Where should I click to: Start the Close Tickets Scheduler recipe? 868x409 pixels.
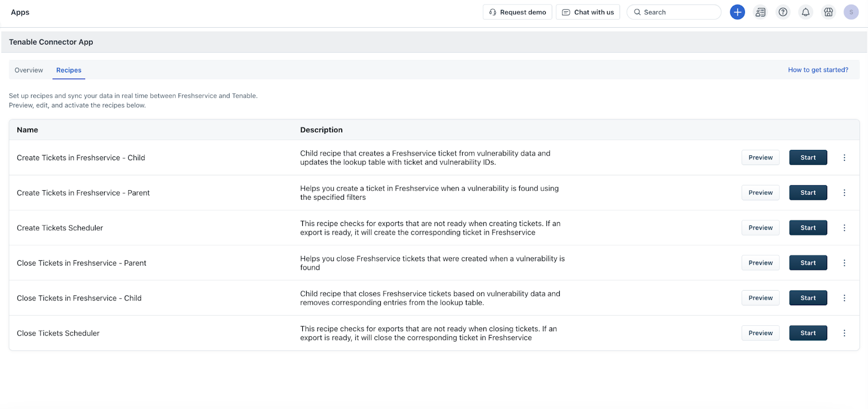click(808, 333)
